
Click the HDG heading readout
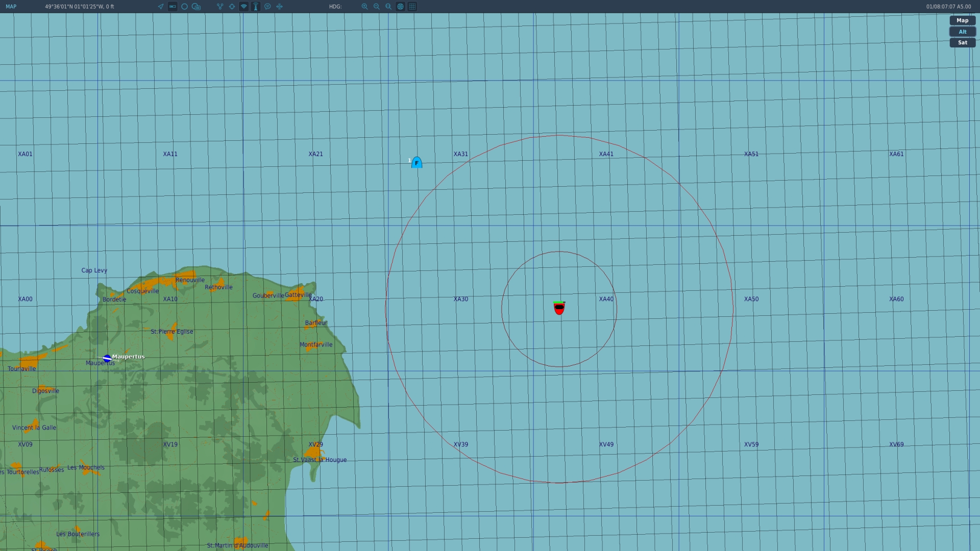point(335,7)
